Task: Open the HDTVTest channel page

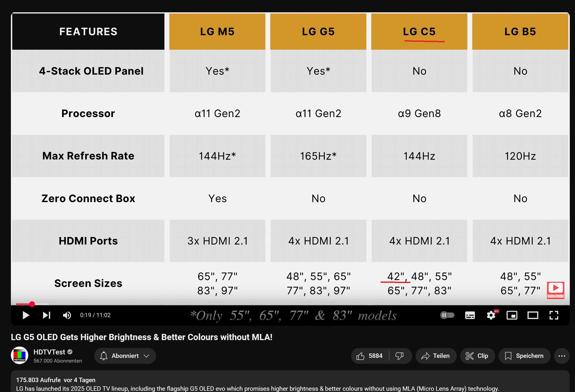Action: (x=49, y=352)
